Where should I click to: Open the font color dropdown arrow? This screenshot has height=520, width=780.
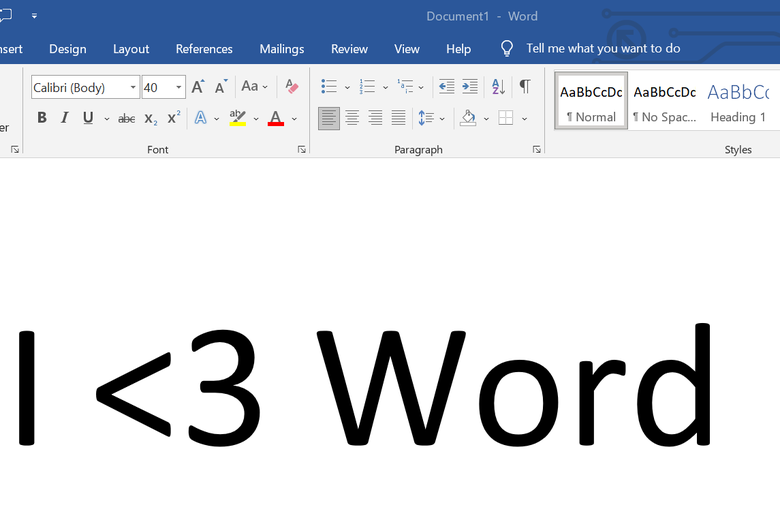pos(294,119)
